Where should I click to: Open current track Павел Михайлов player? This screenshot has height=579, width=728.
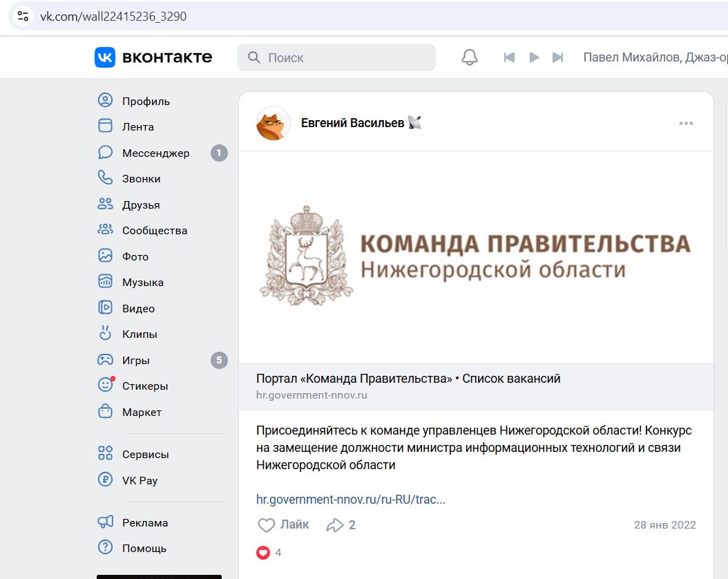(x=655, y=57)
